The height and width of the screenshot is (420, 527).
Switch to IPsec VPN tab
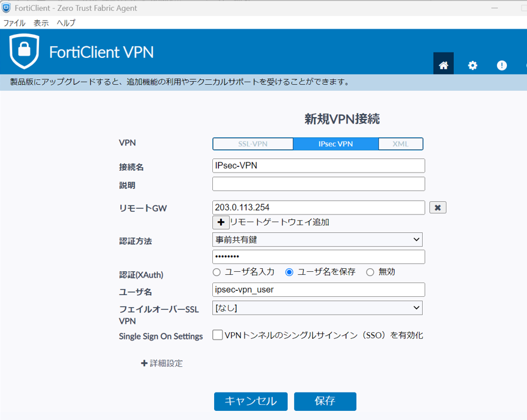click(335, 144)
